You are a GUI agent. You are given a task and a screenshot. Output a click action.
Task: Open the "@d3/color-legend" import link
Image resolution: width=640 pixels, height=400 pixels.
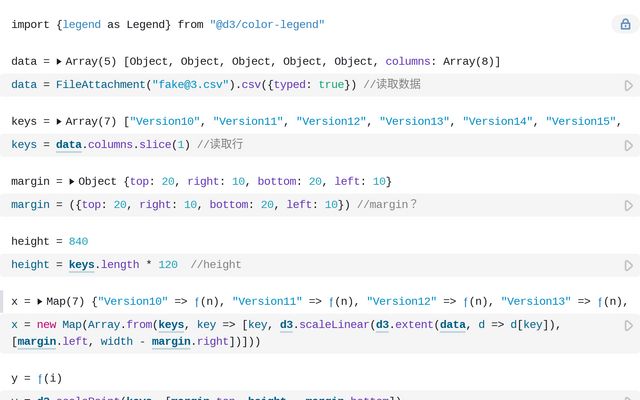[267, 25]
